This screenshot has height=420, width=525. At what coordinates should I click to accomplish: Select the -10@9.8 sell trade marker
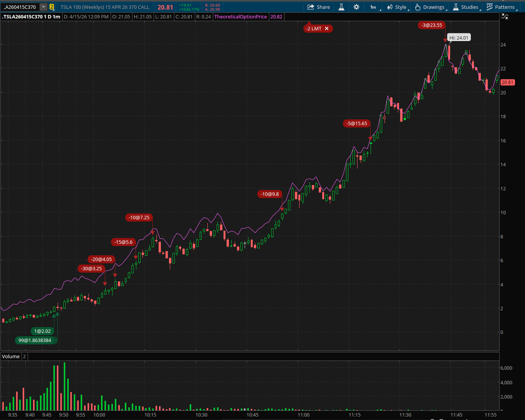[x=269, y=194]
